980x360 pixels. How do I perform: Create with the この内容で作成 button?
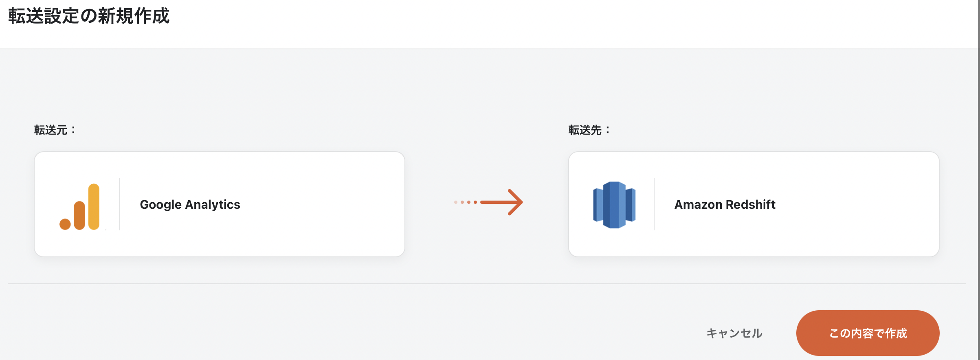(x=868, y=333)
